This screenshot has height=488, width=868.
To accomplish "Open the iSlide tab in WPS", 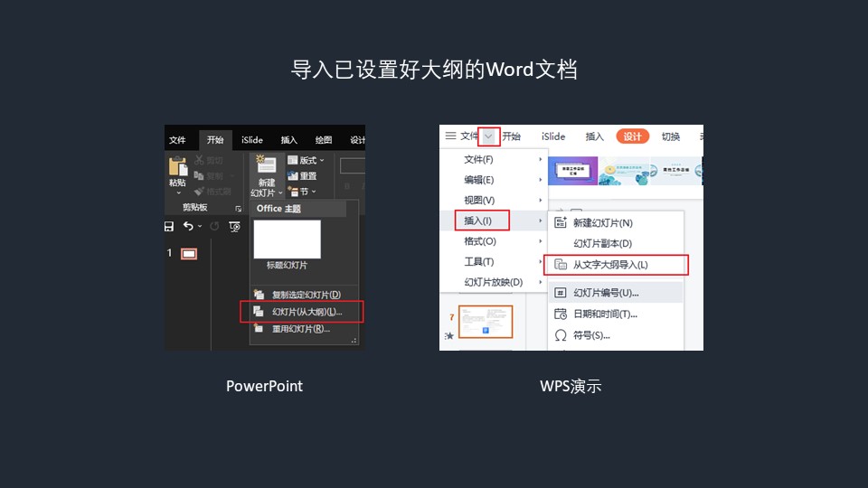I will click(x=553, y=136).
